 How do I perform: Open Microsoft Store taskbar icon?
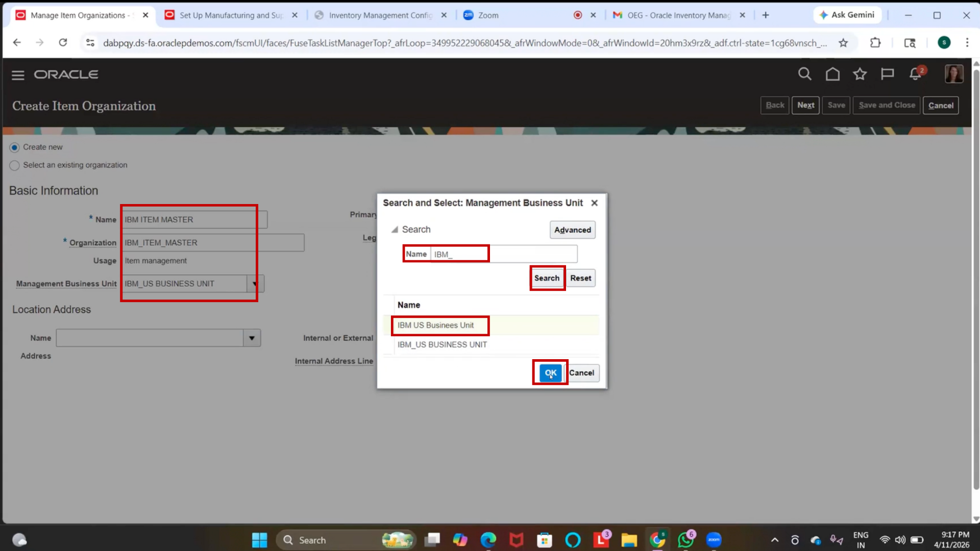(545, 540)
